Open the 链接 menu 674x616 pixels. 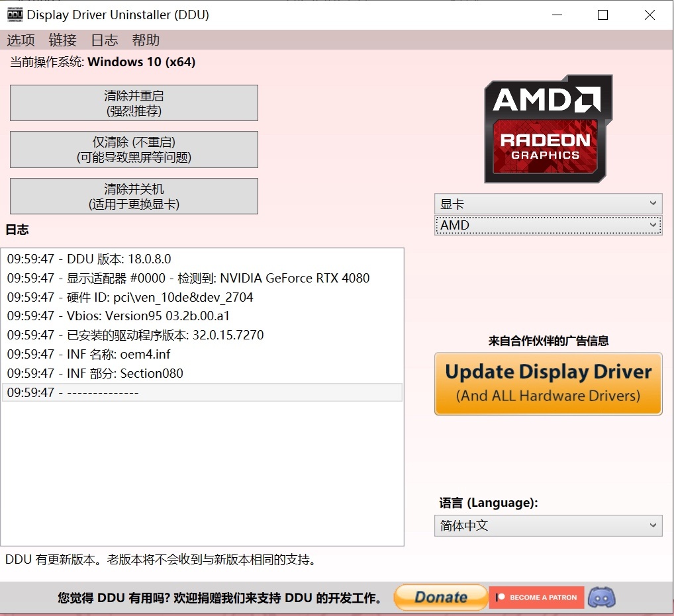click(62, 40)
